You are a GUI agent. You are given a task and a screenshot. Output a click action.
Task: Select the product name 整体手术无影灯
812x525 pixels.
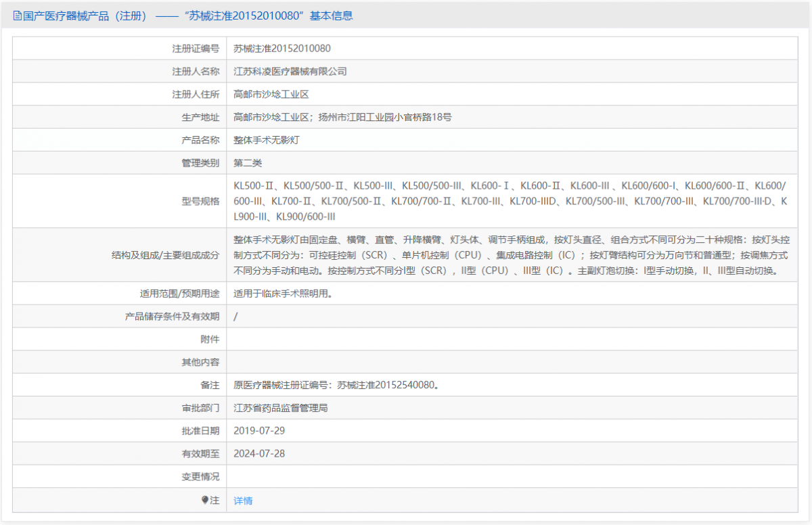tap(267, 140)
